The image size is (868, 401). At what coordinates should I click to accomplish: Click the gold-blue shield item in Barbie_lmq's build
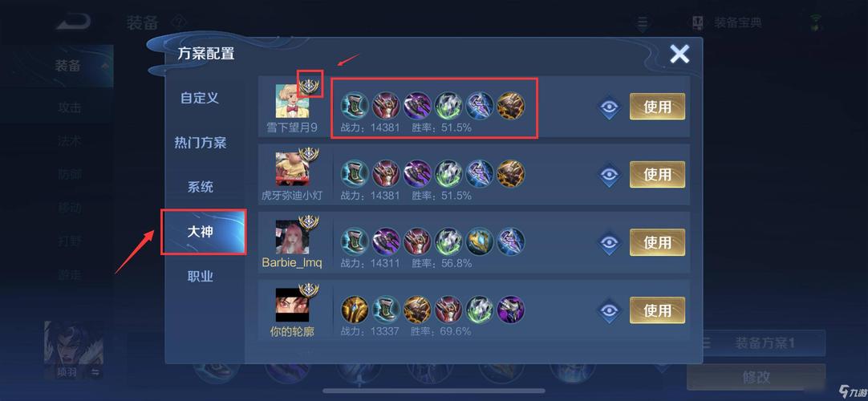[480, 241]
